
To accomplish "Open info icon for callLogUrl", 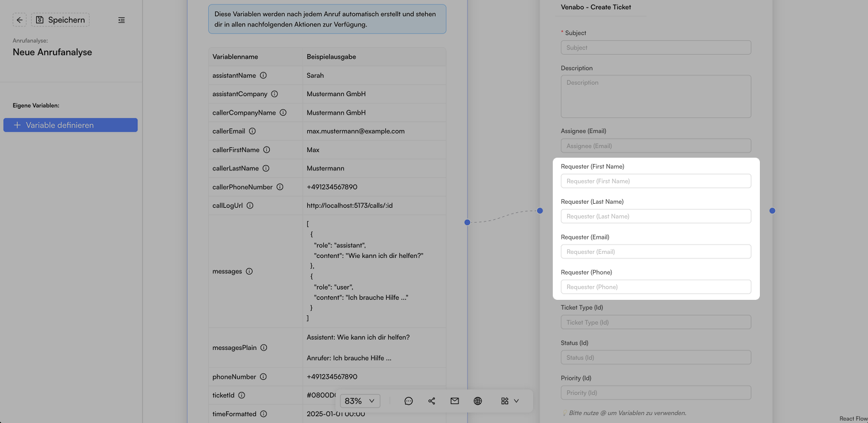I will [250, 205].
